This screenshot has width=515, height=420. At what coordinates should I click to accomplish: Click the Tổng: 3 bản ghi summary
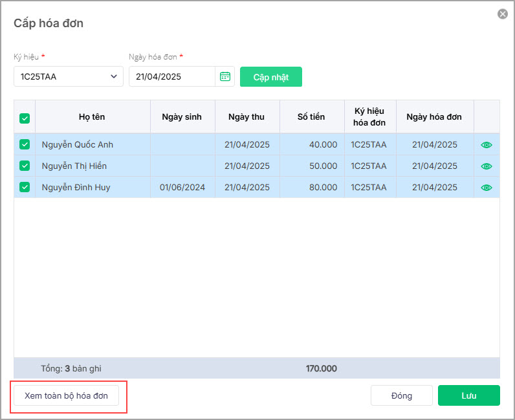pos(71,368)
